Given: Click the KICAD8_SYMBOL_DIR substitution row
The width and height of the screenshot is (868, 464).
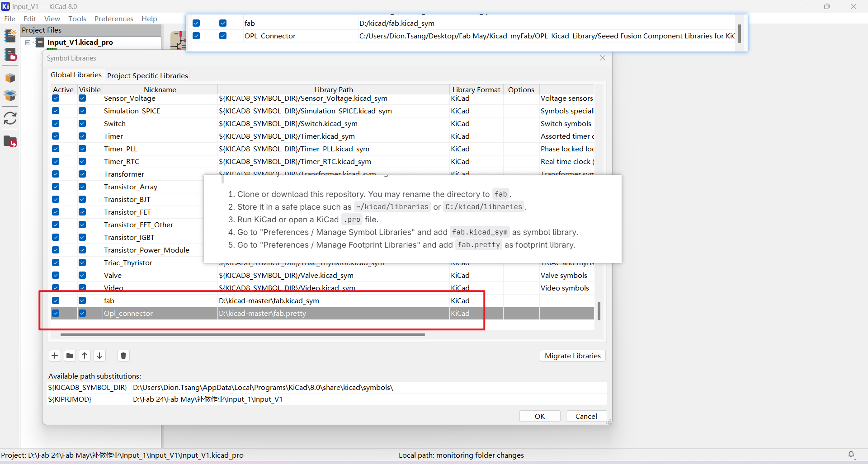Looking at the screenshot, I should pyautogui.click(x=327, y=387).
